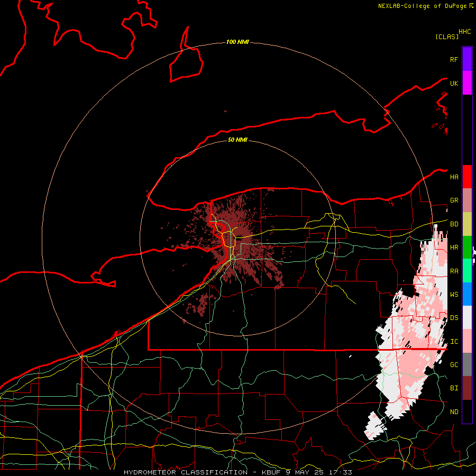The height and width of the screenshot is (476, 476).
Task: Click the UK legend label
Action: coord(454,83)
